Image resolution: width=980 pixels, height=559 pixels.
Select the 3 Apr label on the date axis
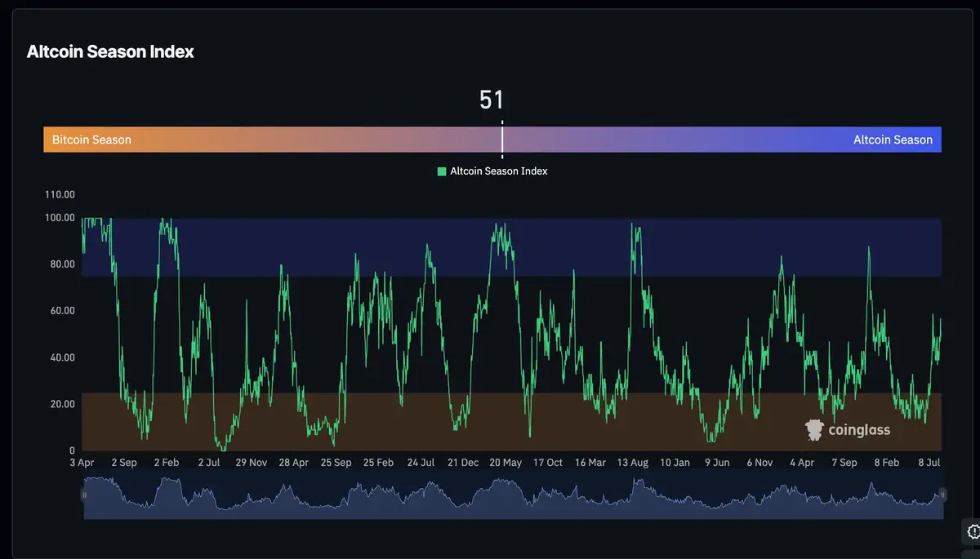point(81,462)
